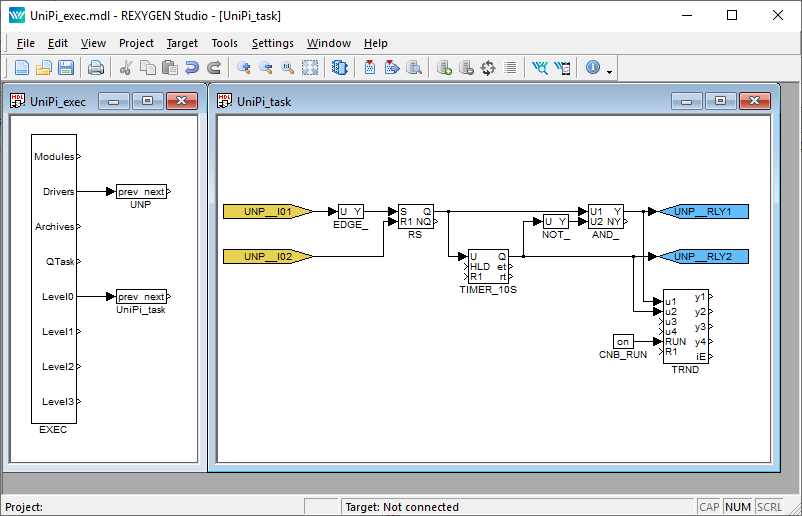Create a new file from toolbar
Screen dimensions: 802x516
click(21, 68)
